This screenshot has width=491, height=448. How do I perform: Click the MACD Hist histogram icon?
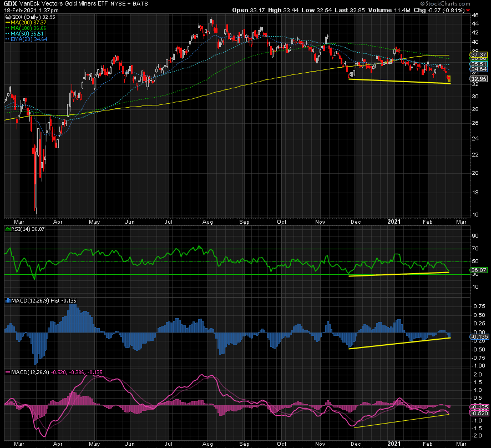click(x=8, y=301)
